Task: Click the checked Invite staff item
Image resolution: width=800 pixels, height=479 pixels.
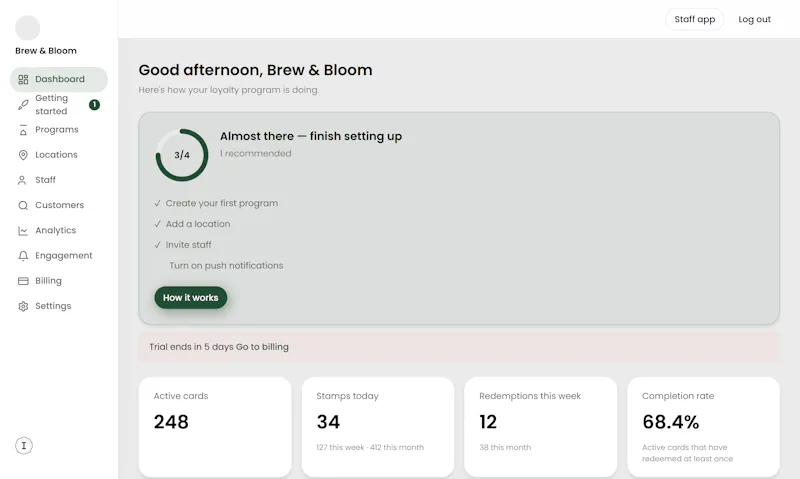Action: pyautogui.click(x=183, y=245)
